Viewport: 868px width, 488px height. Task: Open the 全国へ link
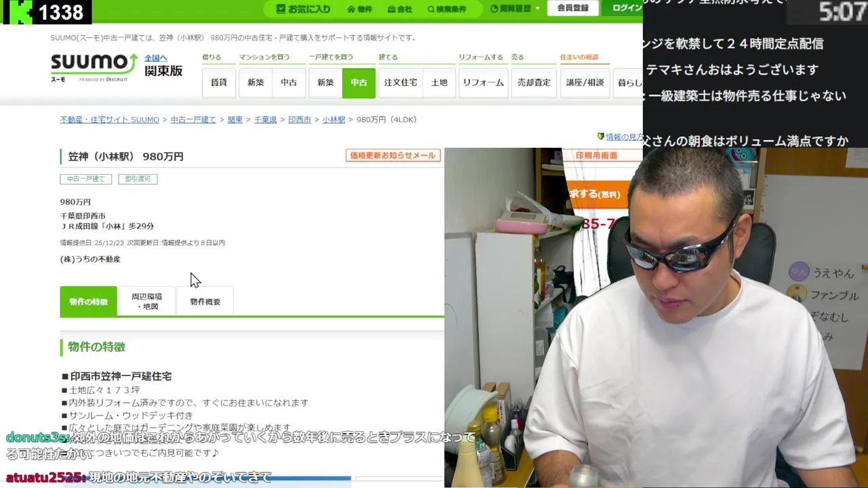tap(155, 58)
